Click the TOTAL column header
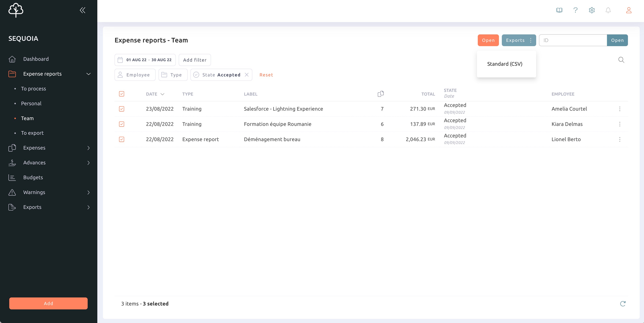The width and height of the screenshot is (644, 323). coord(428,94)
